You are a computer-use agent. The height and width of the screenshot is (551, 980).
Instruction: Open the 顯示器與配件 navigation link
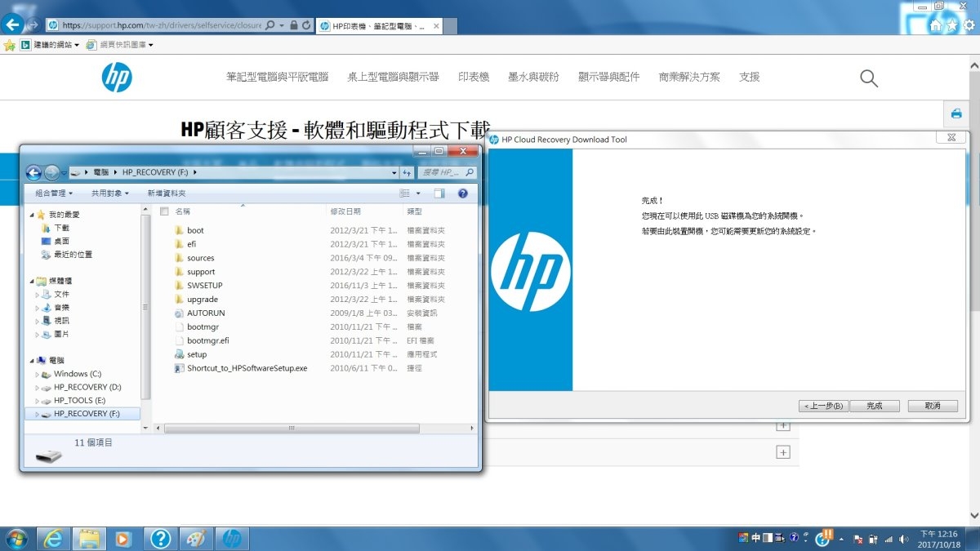click(608, 77)
